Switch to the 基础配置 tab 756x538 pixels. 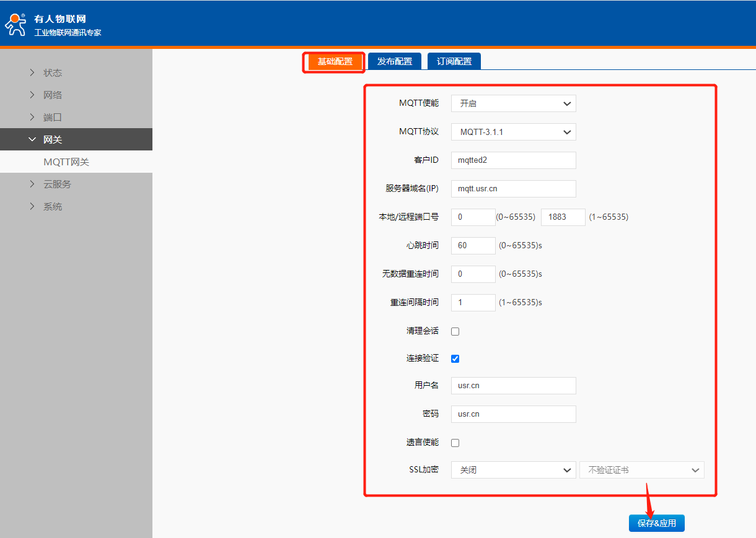tap(335, 61)
